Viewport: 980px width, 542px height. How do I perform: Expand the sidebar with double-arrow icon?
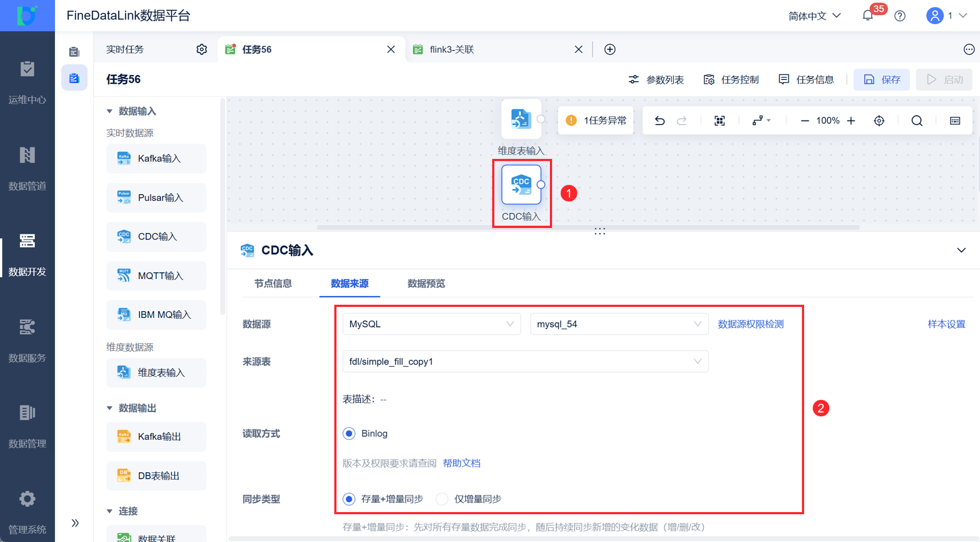[75, 523]
